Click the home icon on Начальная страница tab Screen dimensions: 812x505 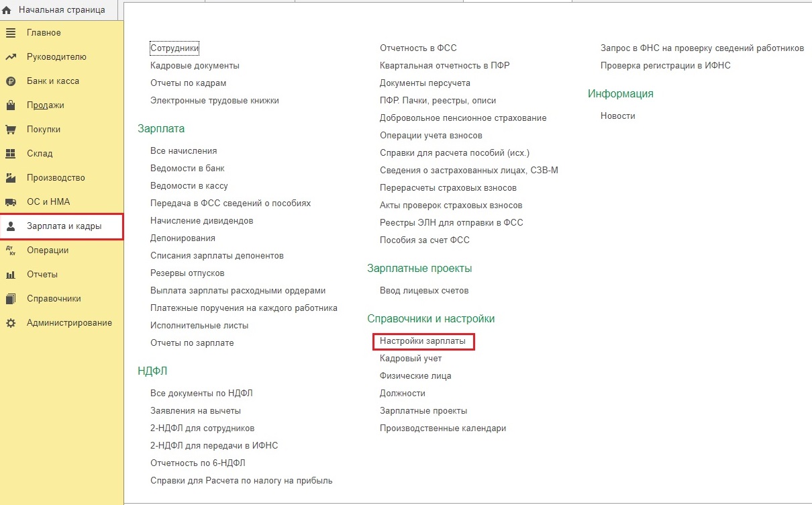click(8, 11)
